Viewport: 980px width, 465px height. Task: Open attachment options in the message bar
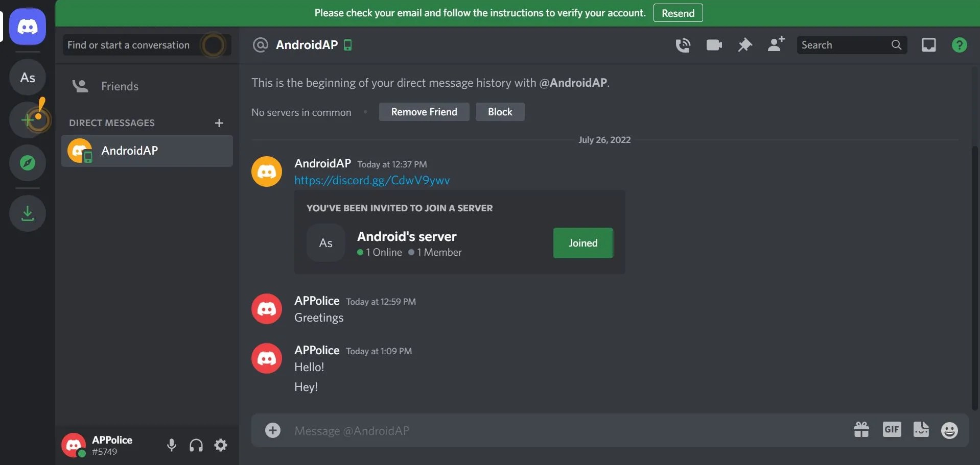point(273,430)
